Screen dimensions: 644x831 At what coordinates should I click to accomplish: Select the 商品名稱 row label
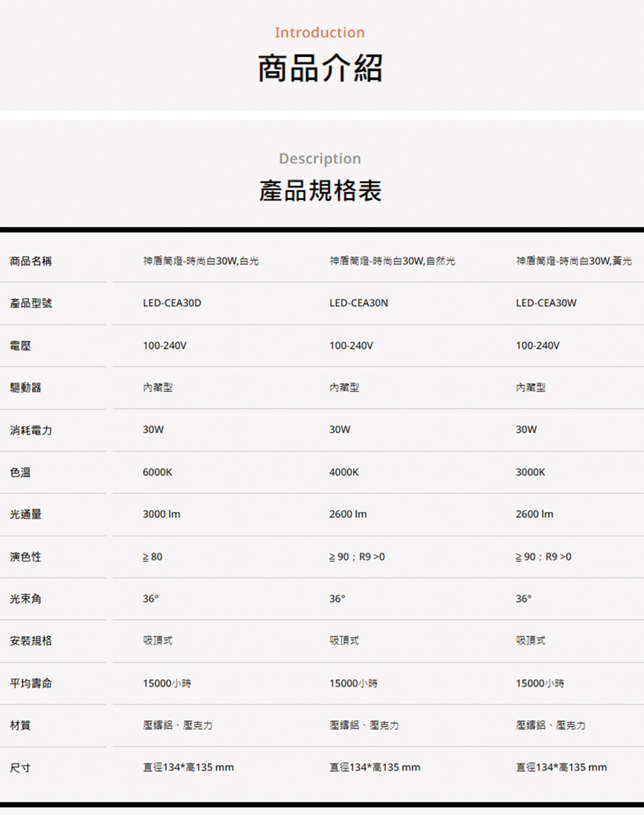point(31,261)
